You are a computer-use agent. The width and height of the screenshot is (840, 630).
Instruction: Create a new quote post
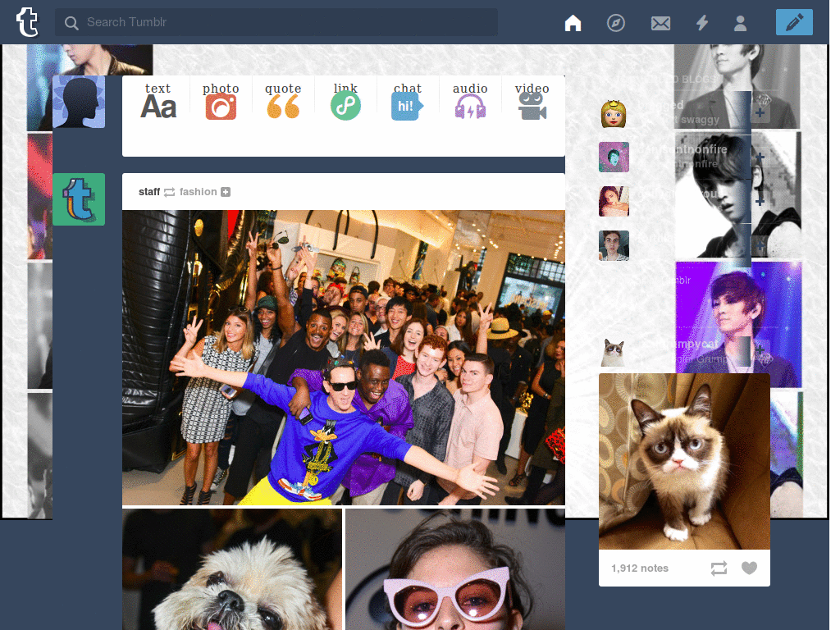pyautogui.click(x=283, y=101)
